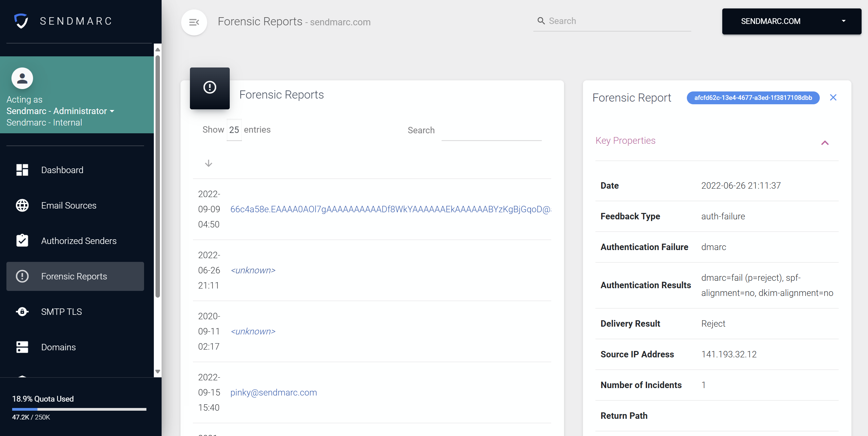The width and height of the screenshot is (868, 436).
Task: Click the search magnifier icon in header
Action: [541, 21]
